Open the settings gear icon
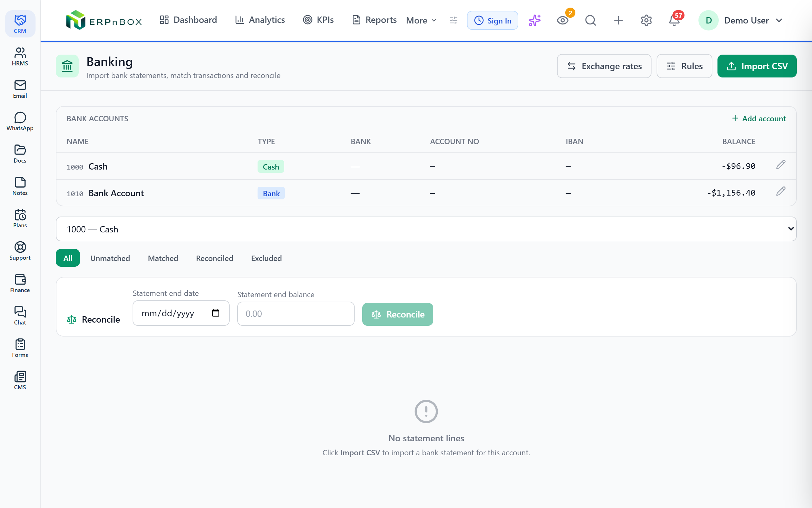Image resolution: width=812 pixels, height=508 pixels. [x=646, y=21]
